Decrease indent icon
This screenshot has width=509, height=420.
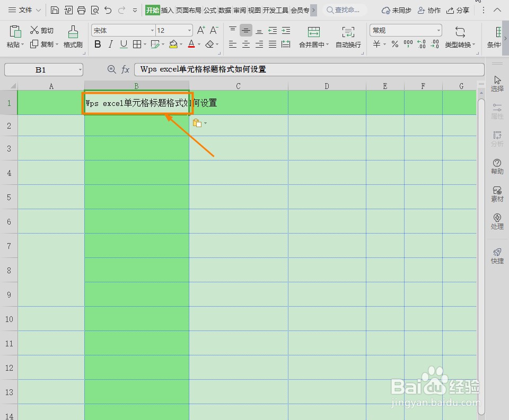273,30
